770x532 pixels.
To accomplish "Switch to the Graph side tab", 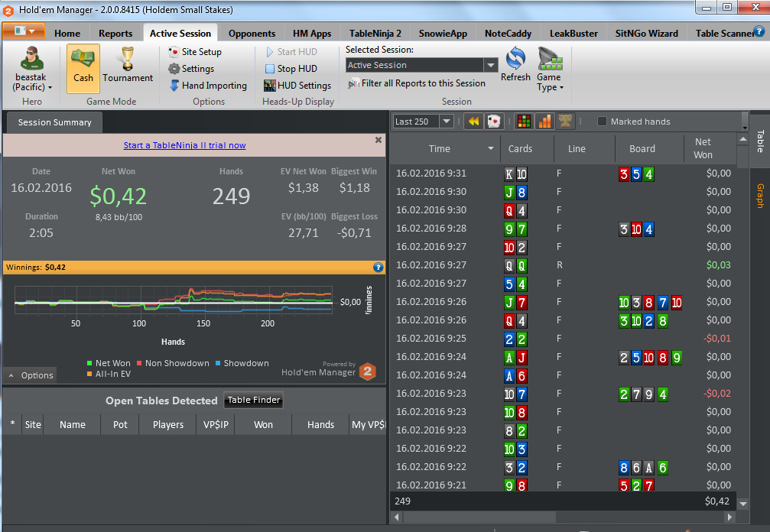I will [760, 196].
